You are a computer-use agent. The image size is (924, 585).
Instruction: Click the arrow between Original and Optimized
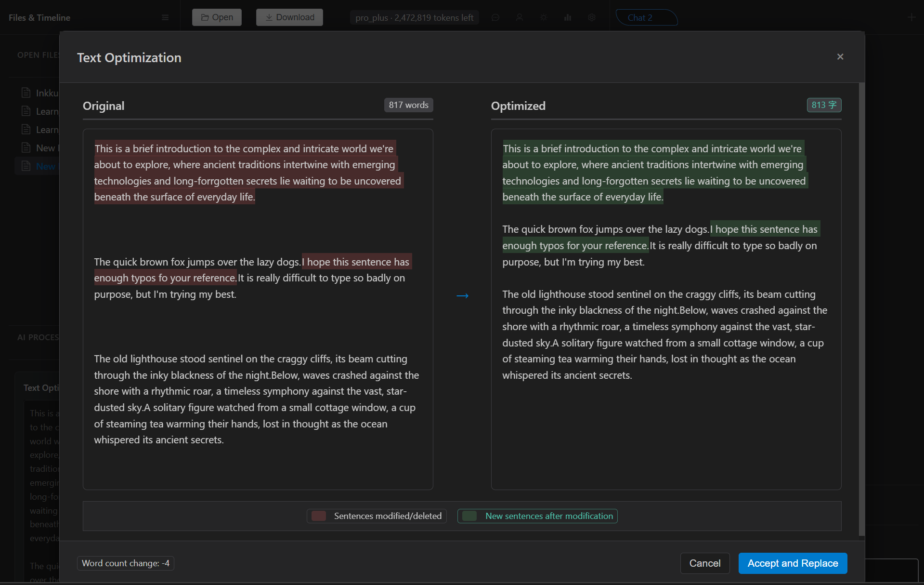462,295
